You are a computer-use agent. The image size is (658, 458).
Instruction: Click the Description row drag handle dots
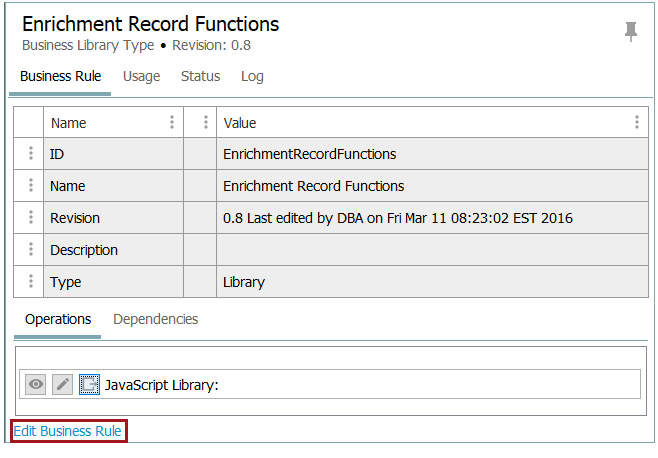(30, 250)
